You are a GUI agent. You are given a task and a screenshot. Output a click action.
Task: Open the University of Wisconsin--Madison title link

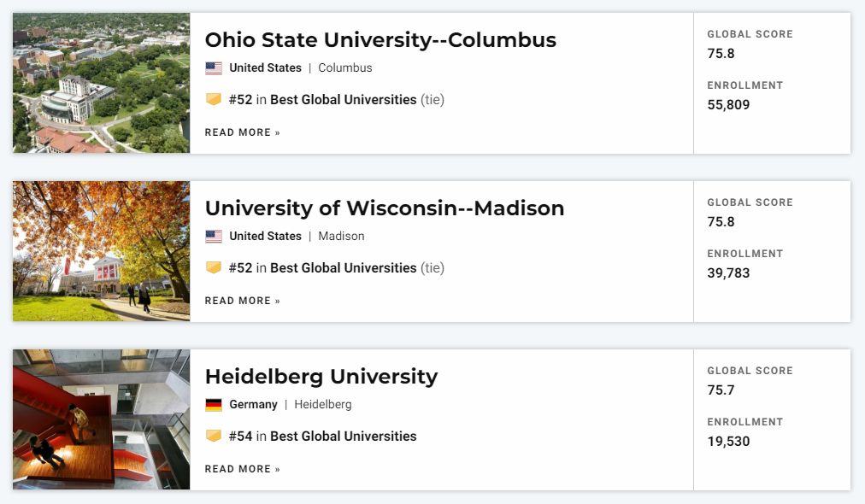(385, 208)
